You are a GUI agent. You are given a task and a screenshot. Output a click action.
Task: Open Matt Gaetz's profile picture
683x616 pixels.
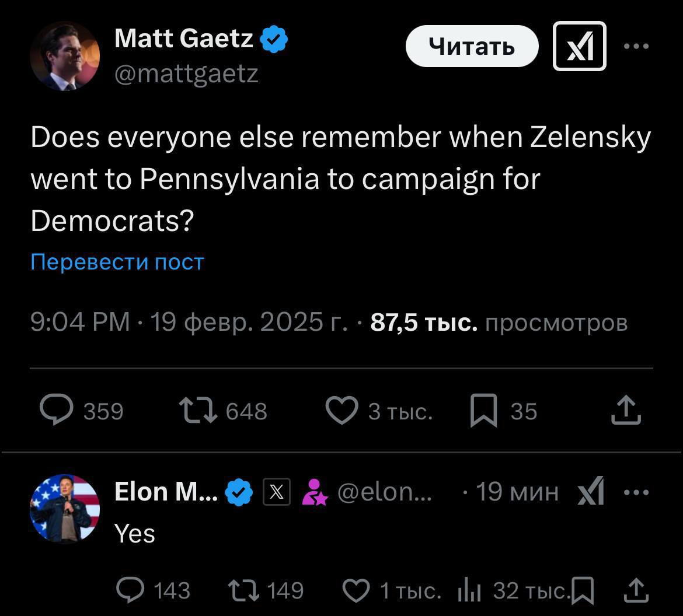click(x=65, y=56)
